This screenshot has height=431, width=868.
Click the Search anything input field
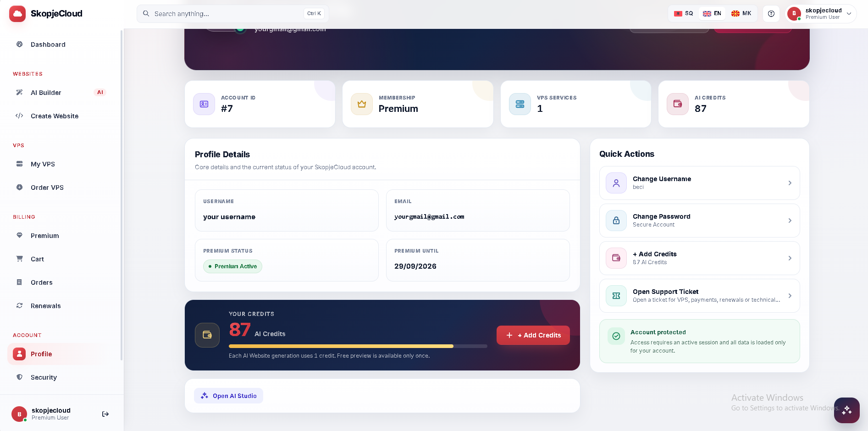(x=233, y=14)
